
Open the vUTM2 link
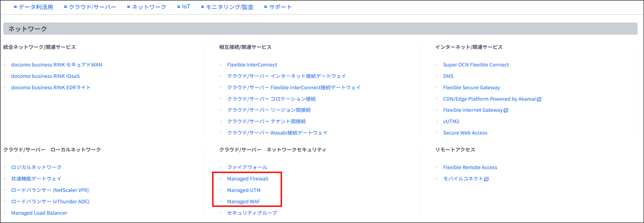451,121
